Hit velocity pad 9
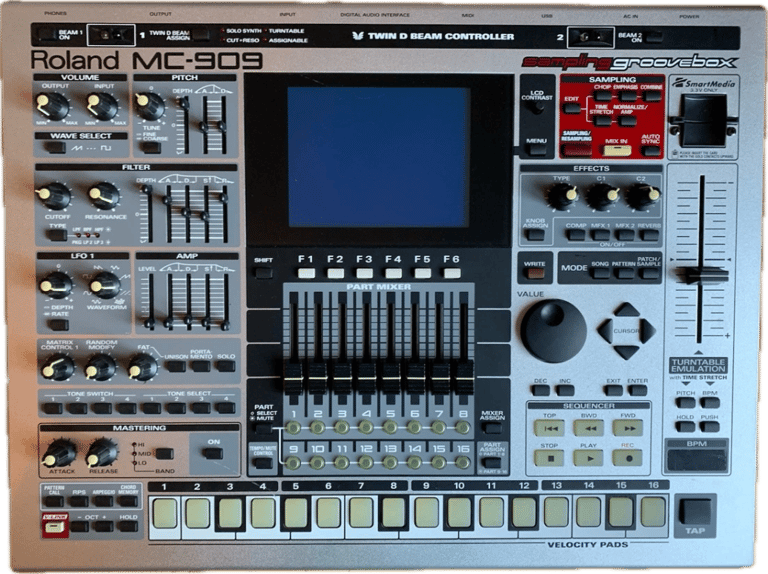The height and width of the screenshot is (574, 768). 426,513
